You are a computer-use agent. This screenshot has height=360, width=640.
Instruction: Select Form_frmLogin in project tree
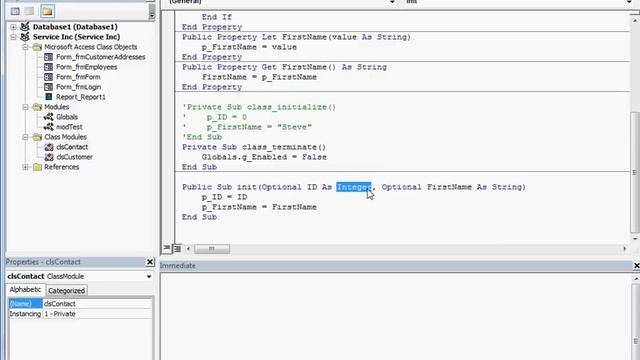click(x=78, y=87)
